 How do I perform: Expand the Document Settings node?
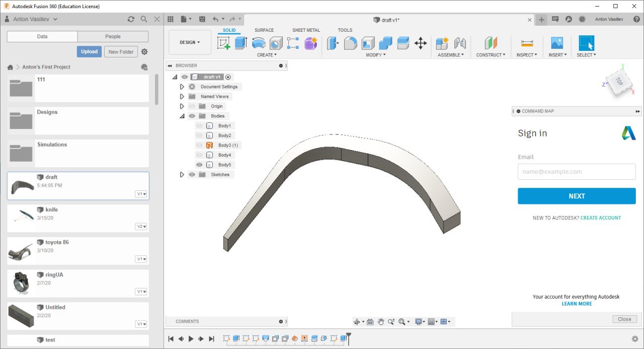[x=182, y=87]
